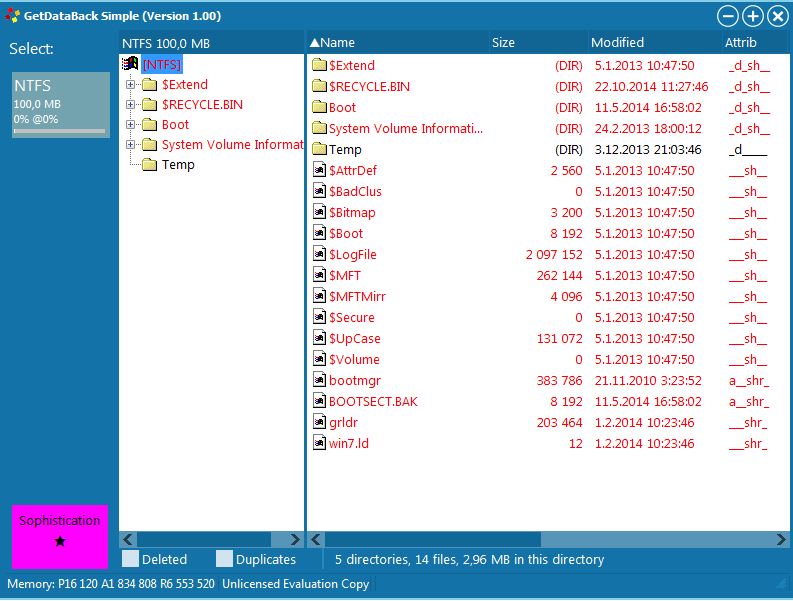The image size is (793, 601).
Task: Click the Memory status bar entry
Action: 111,584
